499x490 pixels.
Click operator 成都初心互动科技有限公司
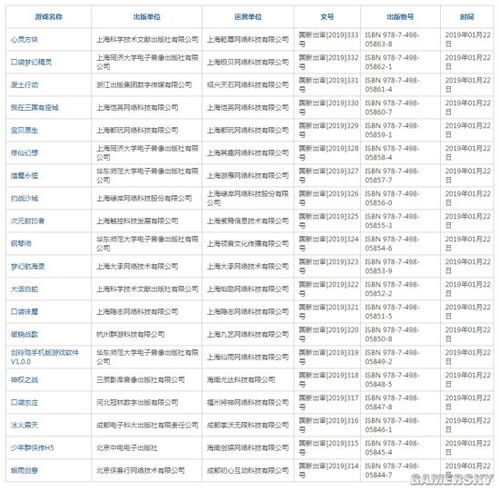click(248, 470)
